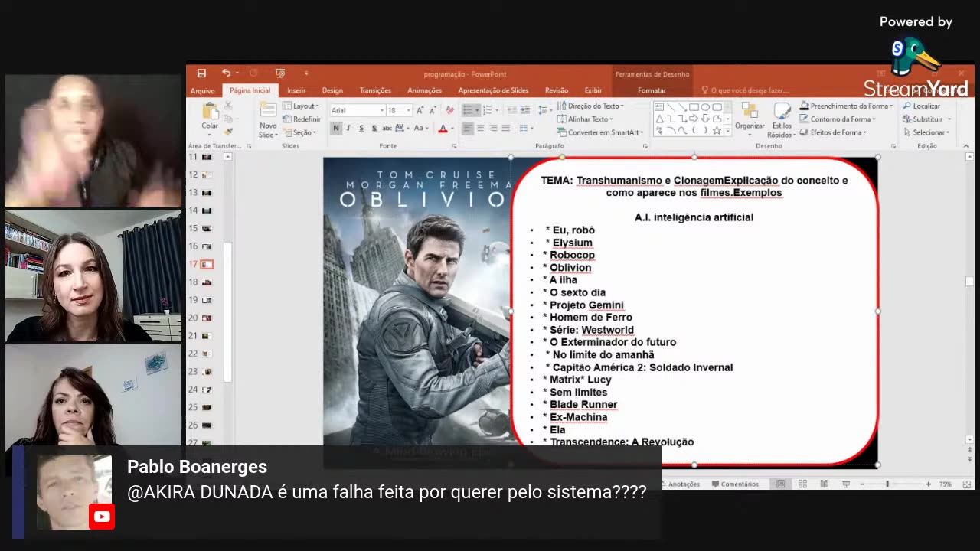Click the Redefinir slide button
Screen dimensions: 980x551
coord(302,119)
